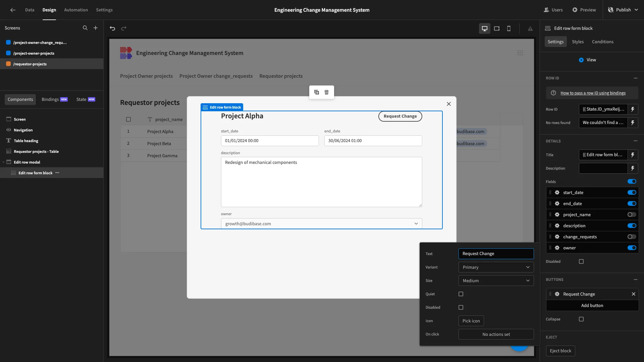
Task: Add a new screen with plus icon
Action: (96, 28)
